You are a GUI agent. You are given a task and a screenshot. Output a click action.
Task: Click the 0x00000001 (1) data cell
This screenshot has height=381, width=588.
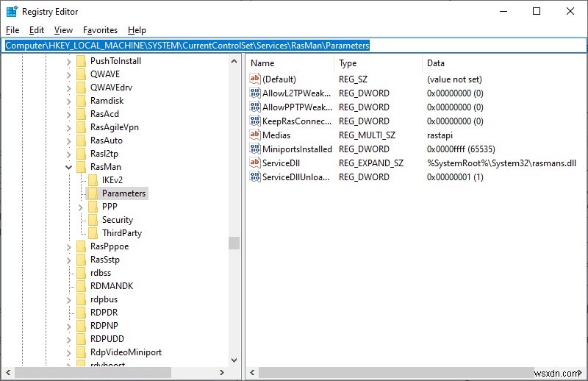[455, 177]
